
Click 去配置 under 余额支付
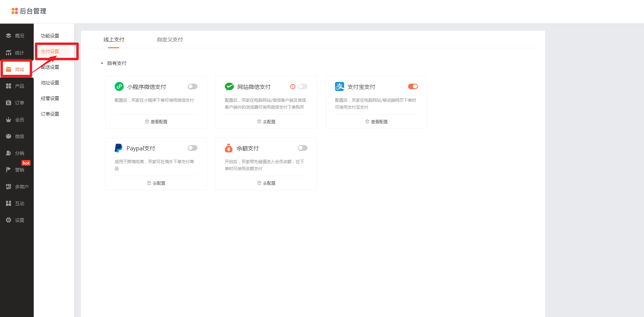tap(269, 183)
